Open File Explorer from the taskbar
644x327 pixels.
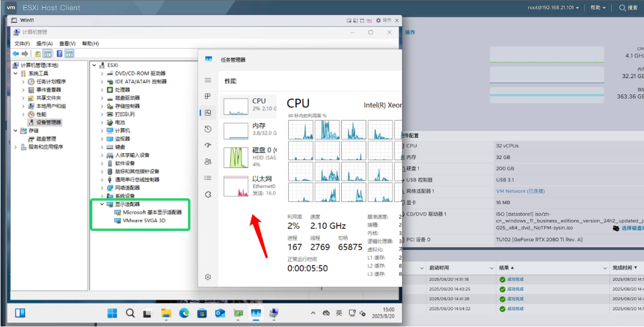coord(166,314)
